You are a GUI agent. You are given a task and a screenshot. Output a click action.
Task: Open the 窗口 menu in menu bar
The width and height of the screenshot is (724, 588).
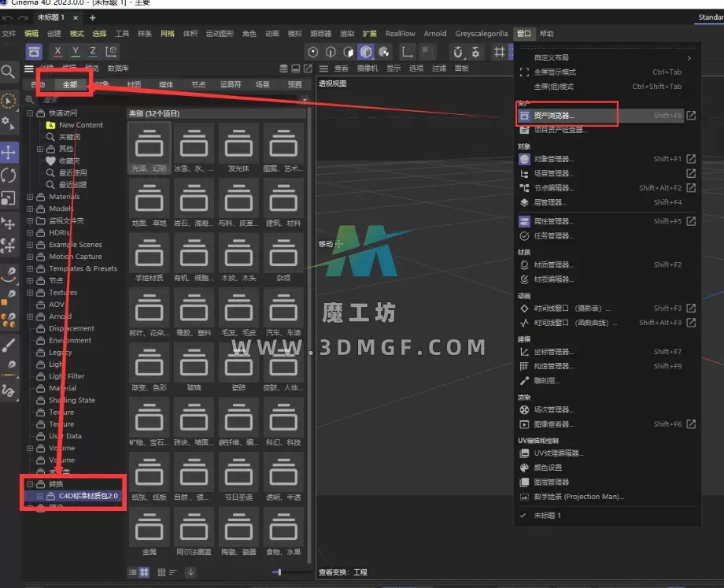523,33
